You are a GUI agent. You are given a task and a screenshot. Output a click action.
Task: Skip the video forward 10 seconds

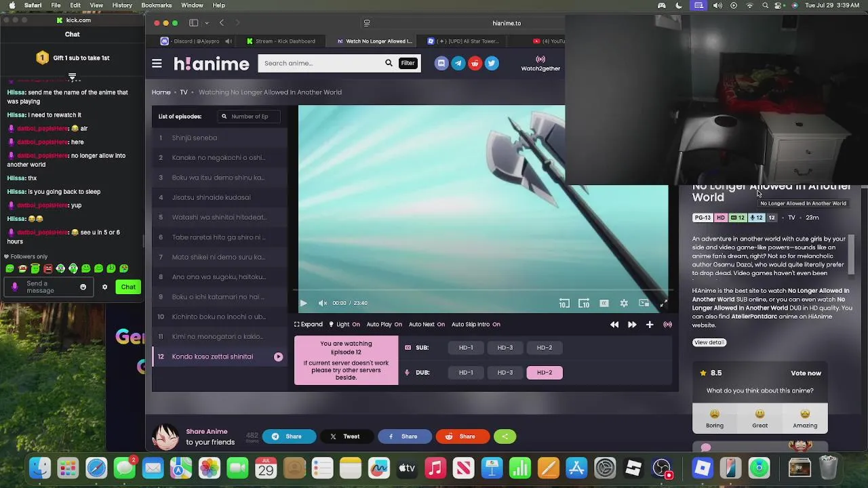pyautogui.click(x=584, y=303)
